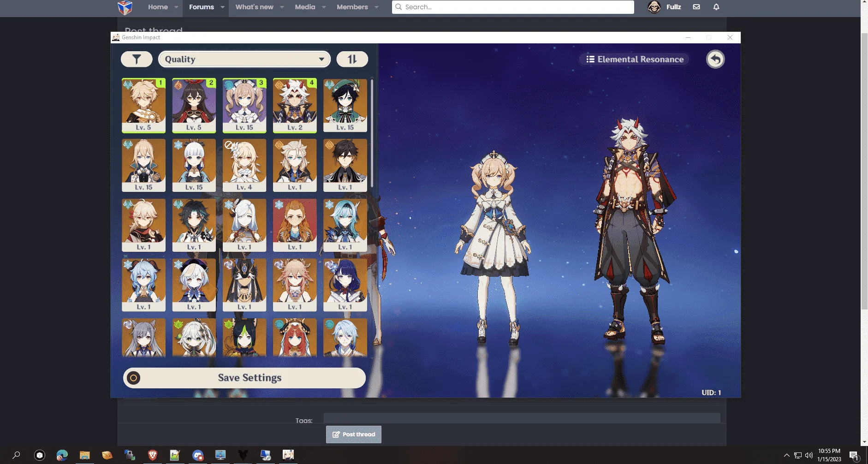Select the Albedo Lv. 1 character card
Image resolution: width=868 pixels, height=464 pixels.
tap(295, 165)
